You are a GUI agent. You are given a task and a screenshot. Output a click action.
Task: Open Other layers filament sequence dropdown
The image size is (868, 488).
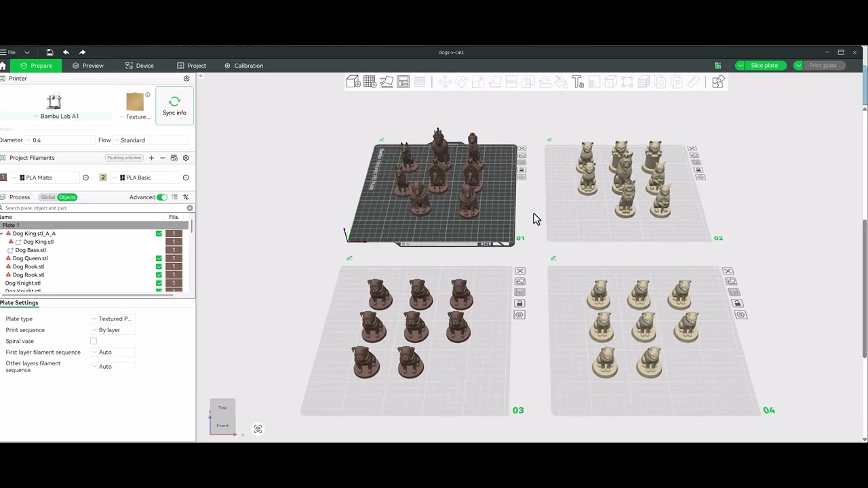113,367
